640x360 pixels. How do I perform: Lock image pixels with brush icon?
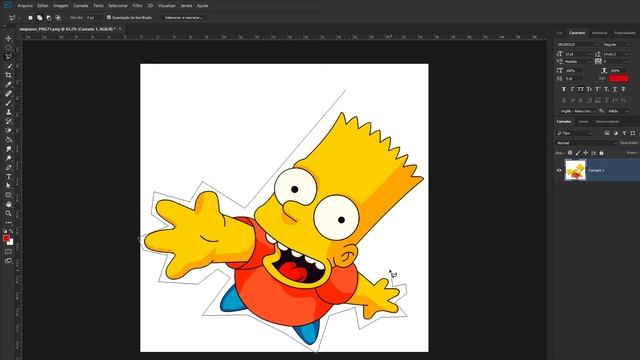click(x=578, y=153)
